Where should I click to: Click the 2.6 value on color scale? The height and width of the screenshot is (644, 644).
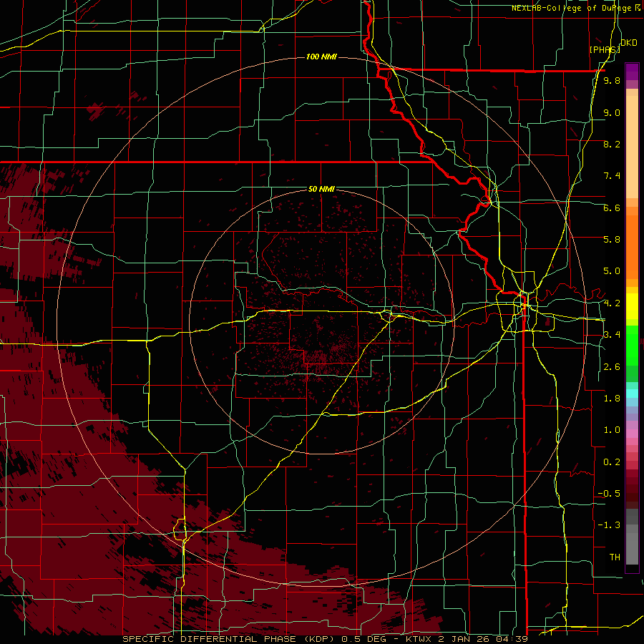612,367
